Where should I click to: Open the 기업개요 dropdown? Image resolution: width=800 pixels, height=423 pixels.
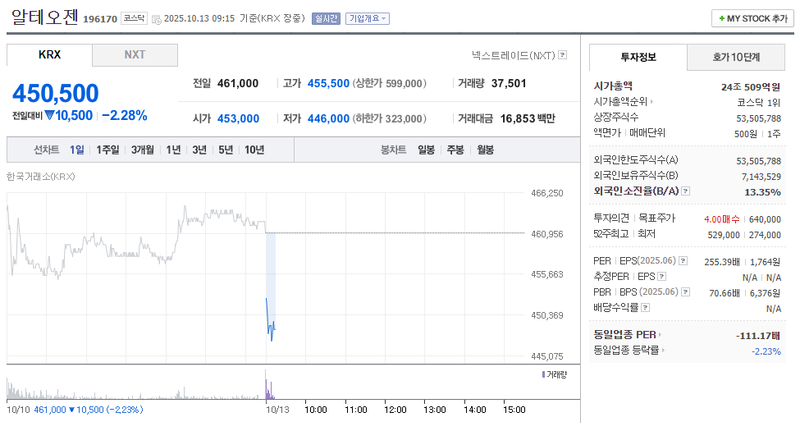(367, 19)
